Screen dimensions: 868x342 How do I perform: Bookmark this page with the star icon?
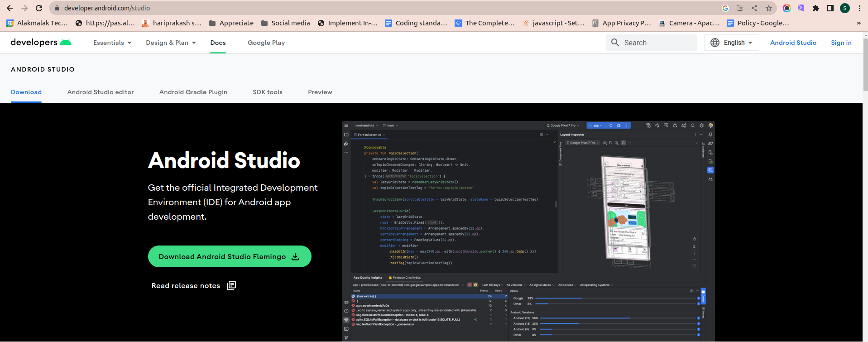pos(769,8)
